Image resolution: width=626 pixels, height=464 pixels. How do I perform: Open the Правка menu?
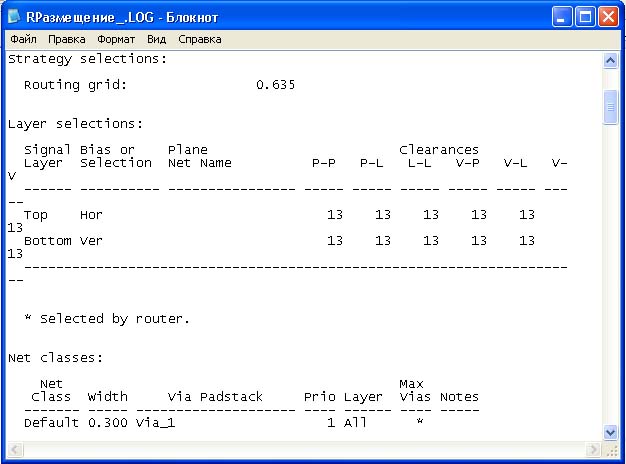pyautogui.click(x=67, y=39)
